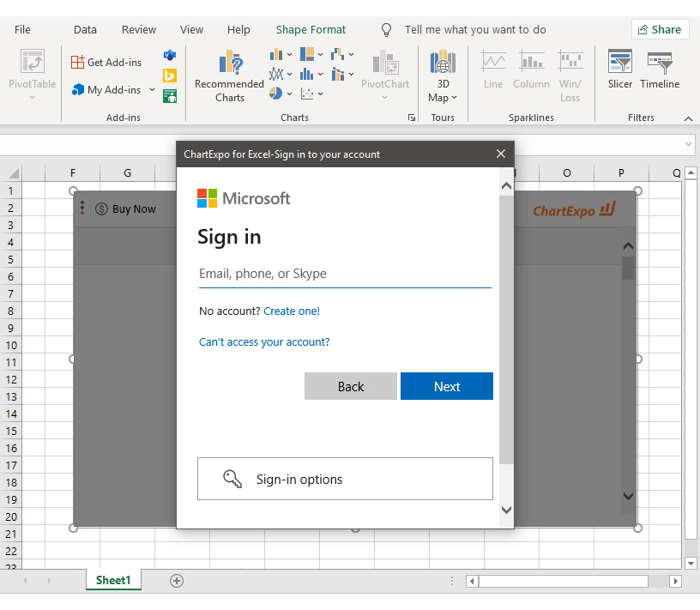Insert the People Graph add-in

[170, 95]
